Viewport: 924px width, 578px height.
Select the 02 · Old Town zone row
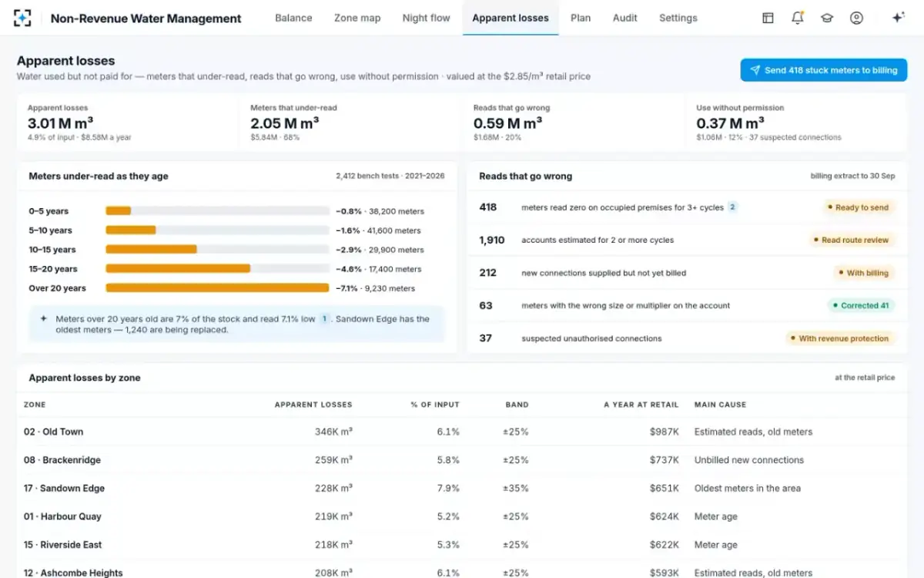point(462,432)
